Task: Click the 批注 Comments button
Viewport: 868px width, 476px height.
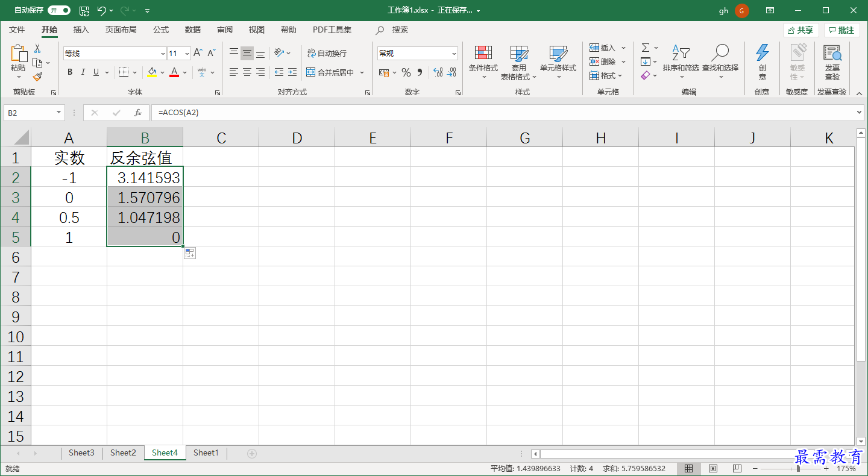Action: pos(841,30)
